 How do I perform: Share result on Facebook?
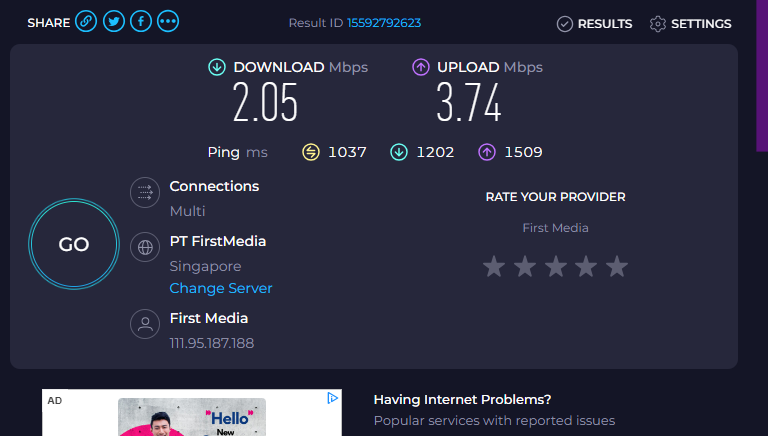point(141,22)
